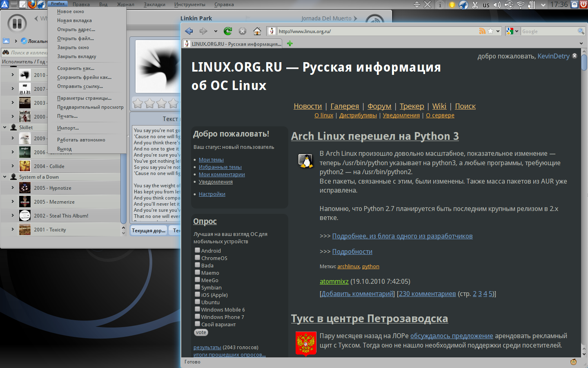Click the info icon in top panel
This screenshot has width=588, height=368.
(440, 5)
